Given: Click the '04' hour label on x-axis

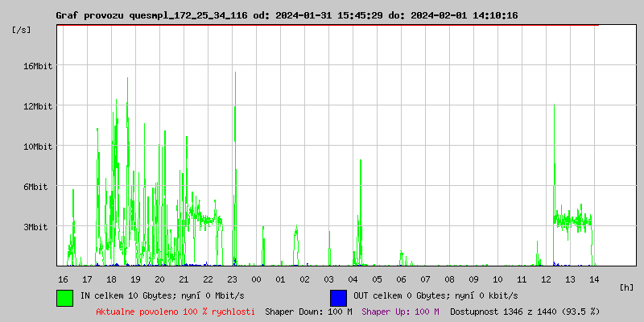Looking at the screenshot, I should tap(353, 279).
